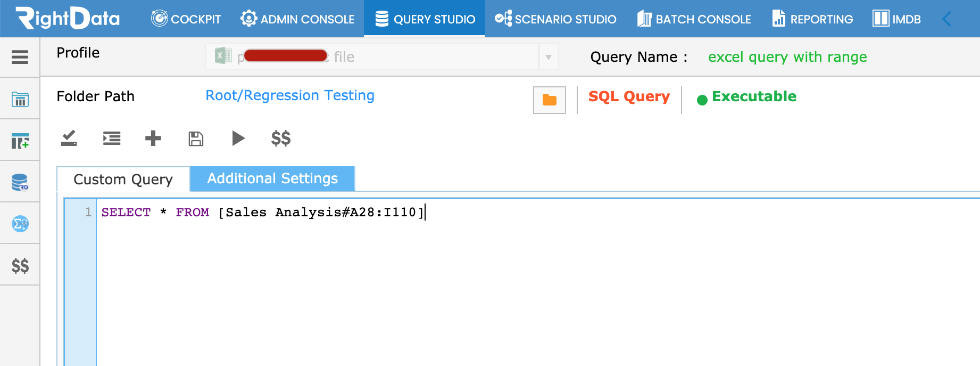Click the RightData logo
Viewport: 980px width, 366px height.
point(68,18)
